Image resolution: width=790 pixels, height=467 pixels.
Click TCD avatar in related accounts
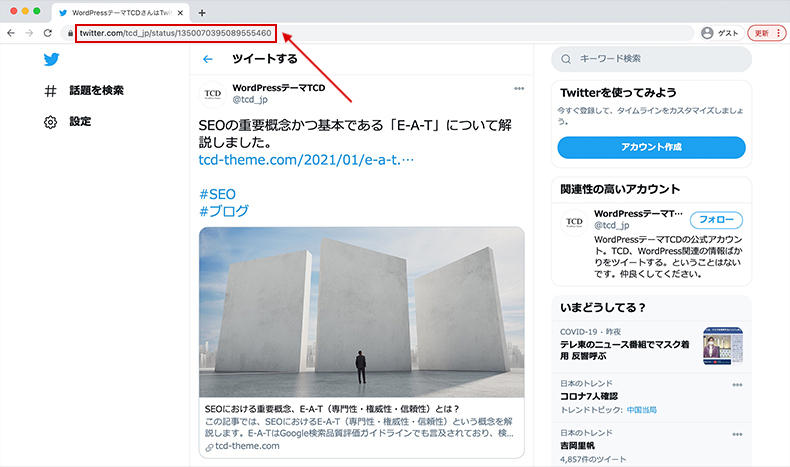[x=574, y=222]
